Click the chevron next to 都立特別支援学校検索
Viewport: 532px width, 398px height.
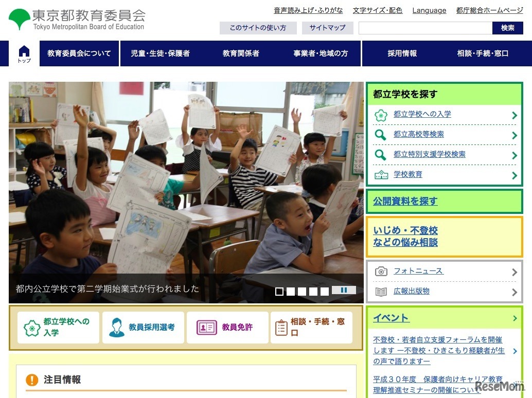(514, 155)
